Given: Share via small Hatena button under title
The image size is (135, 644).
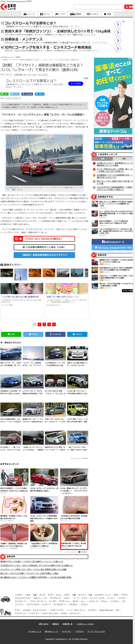Looking at the screenshot, I should [40, 94].
